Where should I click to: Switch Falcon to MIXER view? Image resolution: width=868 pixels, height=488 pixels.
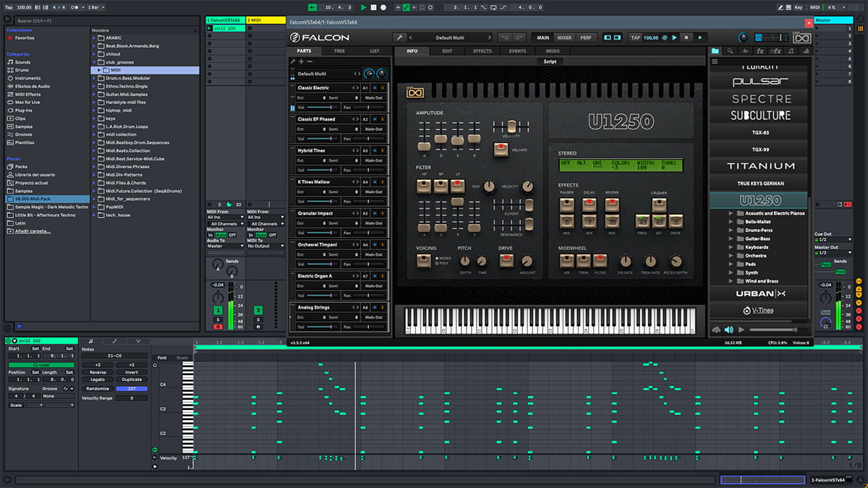(564, 38)
